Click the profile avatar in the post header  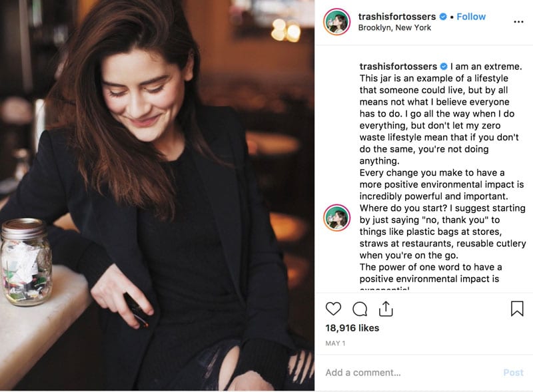pyautogui.click(x=337, y=22)
